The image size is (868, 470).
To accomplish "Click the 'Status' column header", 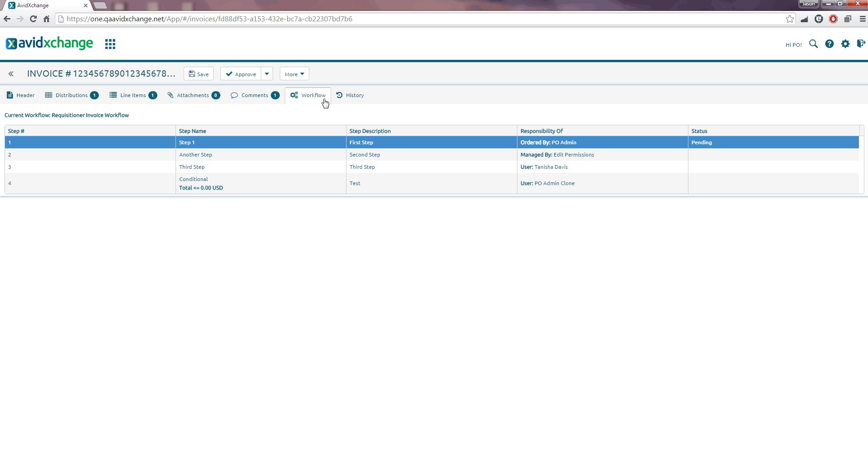I will point(774,131).
